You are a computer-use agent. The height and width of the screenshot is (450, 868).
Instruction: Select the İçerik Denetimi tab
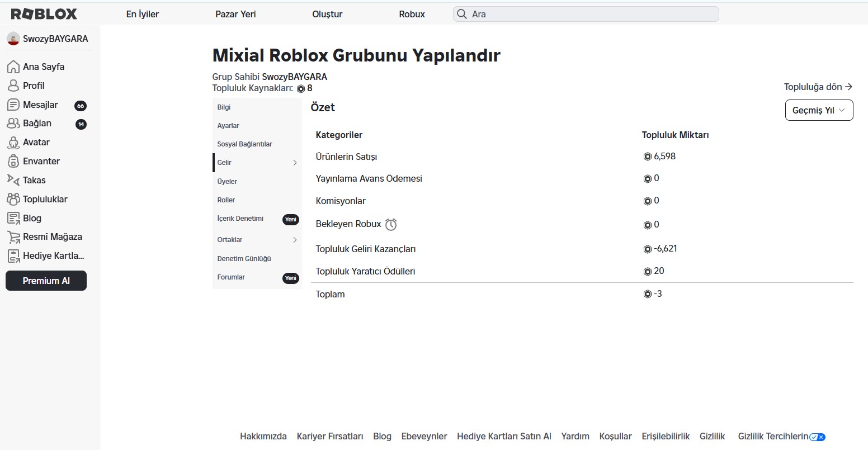[257, 219]
